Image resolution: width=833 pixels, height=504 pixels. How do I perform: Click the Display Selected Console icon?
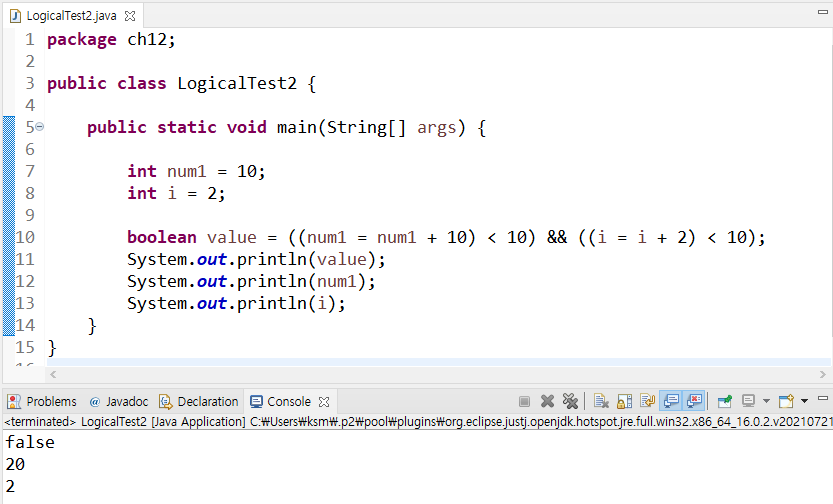point(749,401)
